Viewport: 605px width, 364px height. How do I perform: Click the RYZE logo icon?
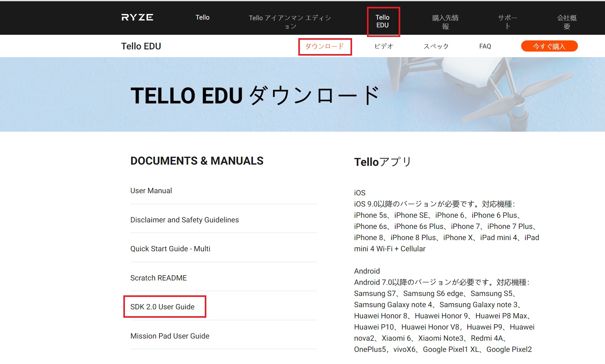point(138,17)
